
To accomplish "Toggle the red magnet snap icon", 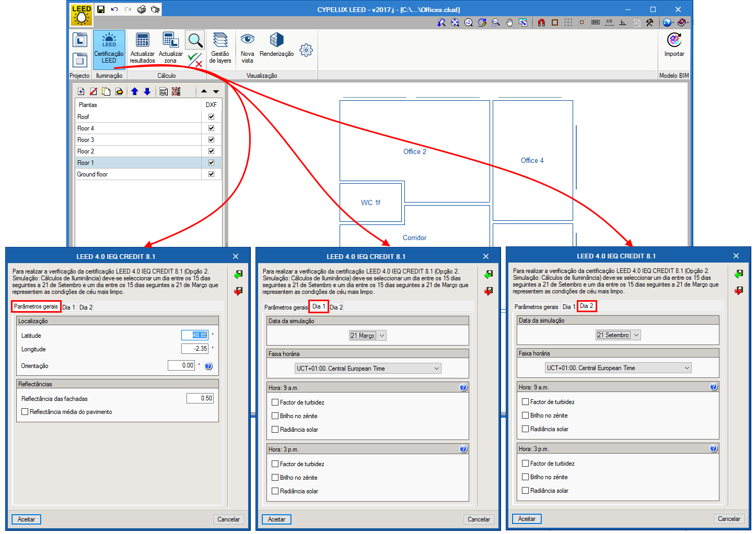I will (x=541, y=22).
